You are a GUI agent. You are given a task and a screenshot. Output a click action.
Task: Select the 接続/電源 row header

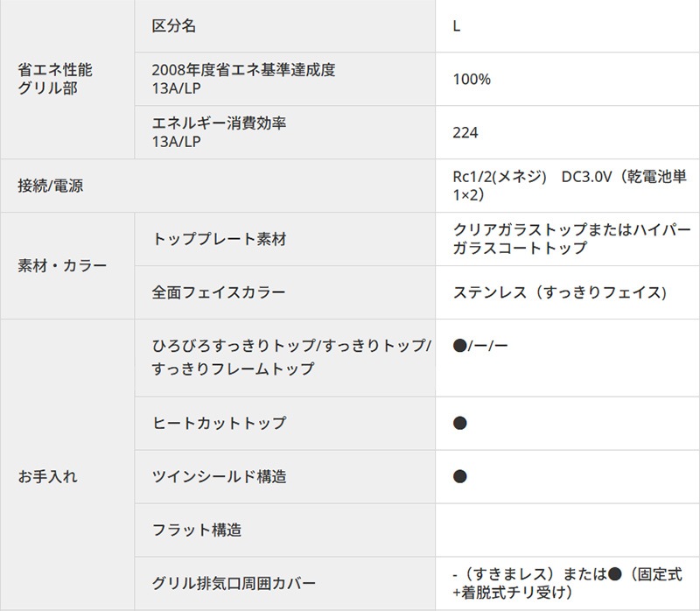tap(51, 186)
